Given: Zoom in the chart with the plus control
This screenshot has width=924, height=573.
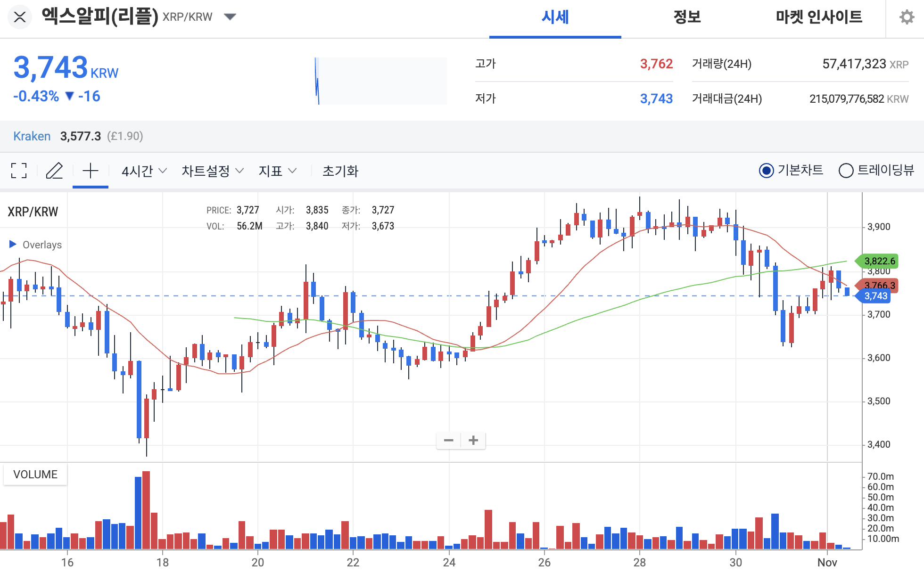Looking at the screenshot, I should point(473,440).
